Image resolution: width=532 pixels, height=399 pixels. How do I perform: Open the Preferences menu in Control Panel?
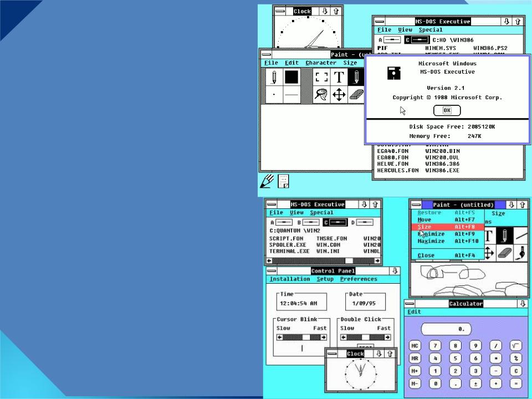(x=359, y=279)
